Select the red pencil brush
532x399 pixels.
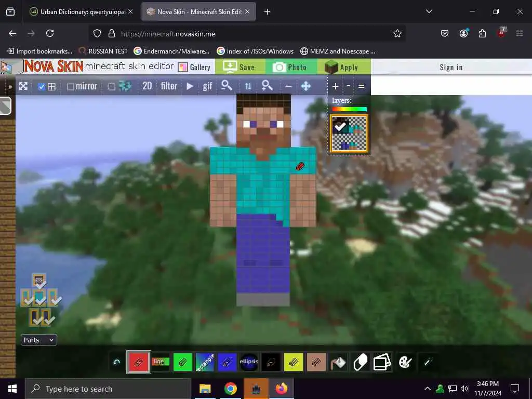[x=138, y=362]
